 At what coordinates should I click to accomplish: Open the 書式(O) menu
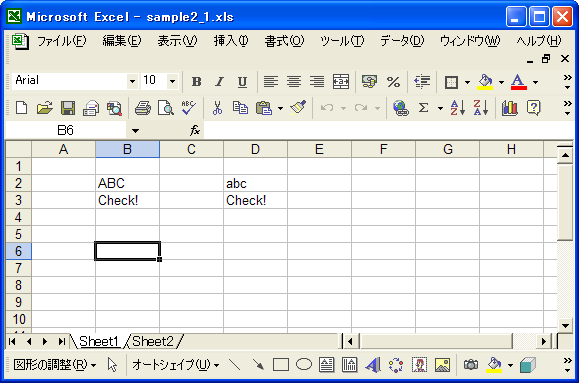284,41
